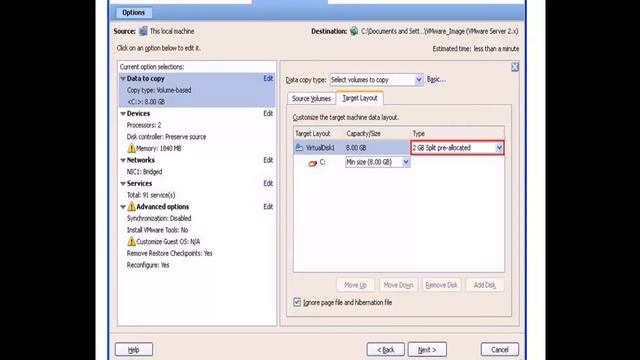Viewport: 640px width, 360px height.
Task: Edit the Data to copy settings
Action: coord(268,78)
